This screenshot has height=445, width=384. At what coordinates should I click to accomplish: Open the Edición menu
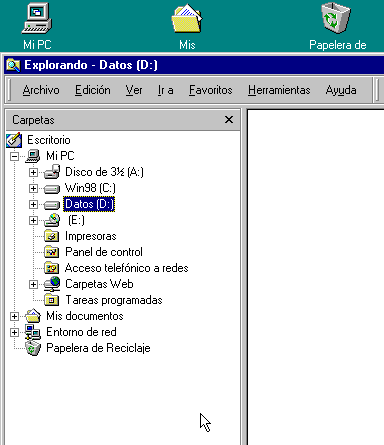93,90
